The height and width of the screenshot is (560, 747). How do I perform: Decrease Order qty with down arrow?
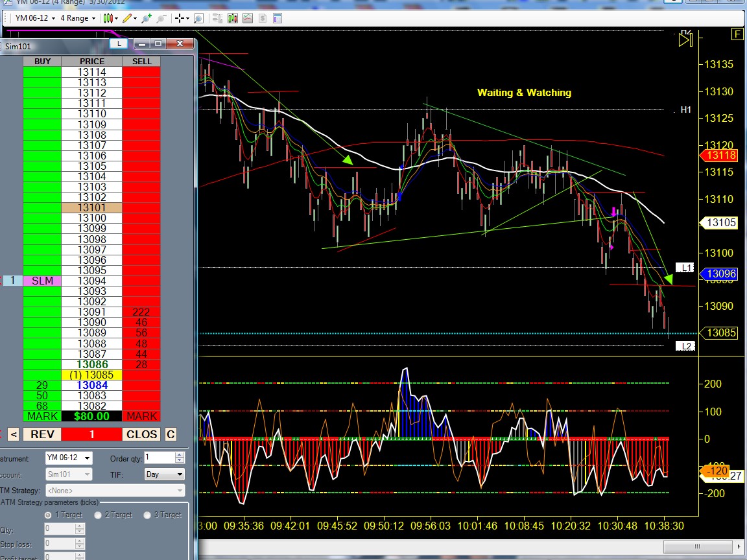pyautogui.click(x=180, y=461)
